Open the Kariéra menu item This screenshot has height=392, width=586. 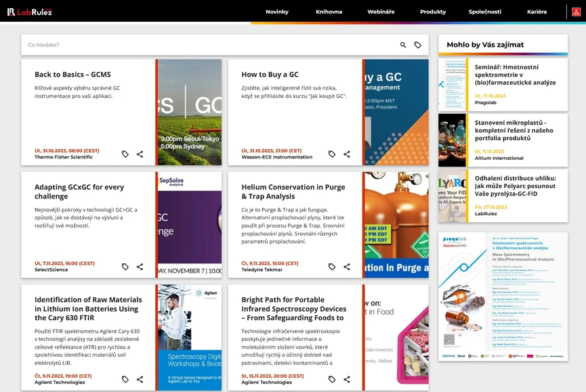537,12
